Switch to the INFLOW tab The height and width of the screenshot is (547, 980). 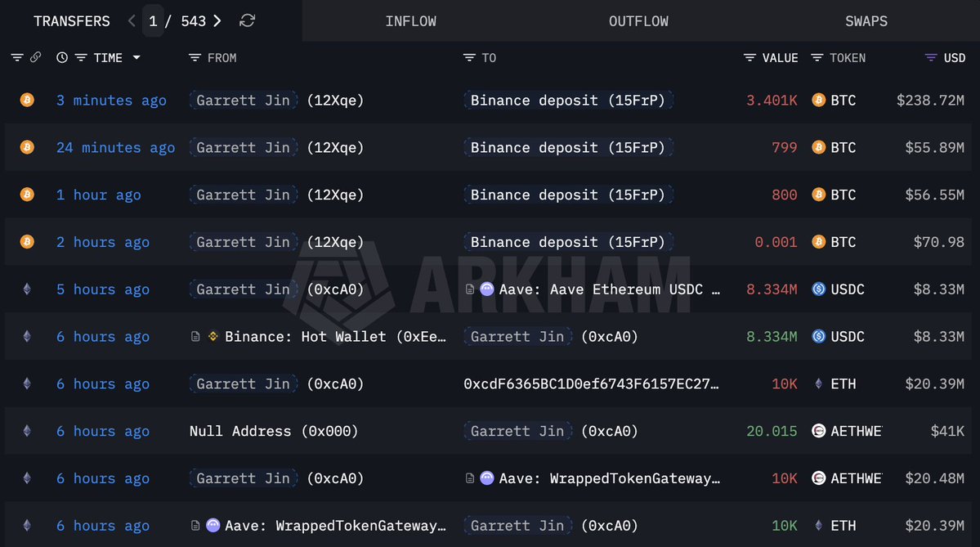[410, 21]
